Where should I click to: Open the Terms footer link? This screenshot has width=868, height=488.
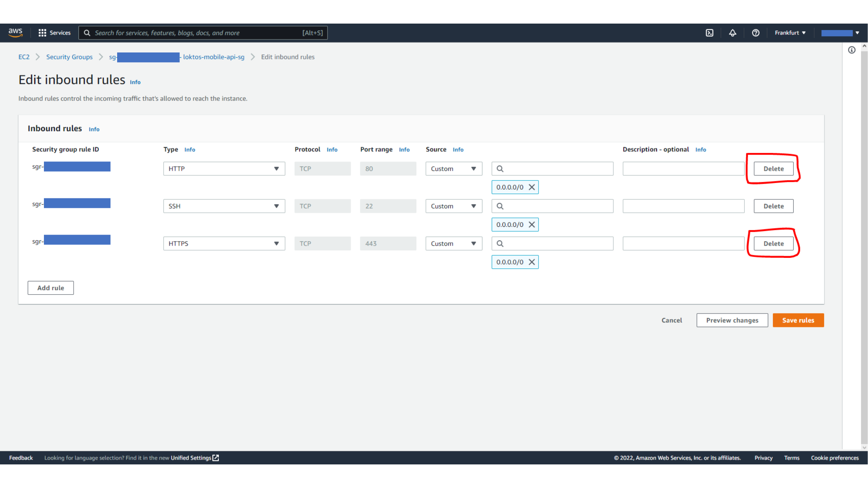(x=792, y=458)
